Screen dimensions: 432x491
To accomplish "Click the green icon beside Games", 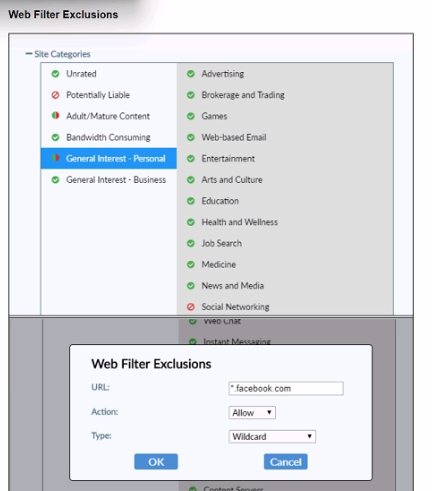I will click(191, 116).
